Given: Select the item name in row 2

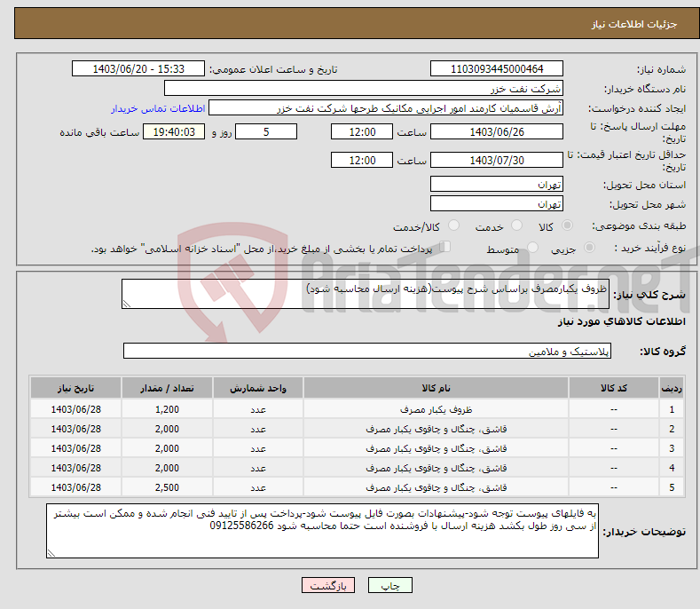Looking at the screenshot, I should tap(436, 429).
